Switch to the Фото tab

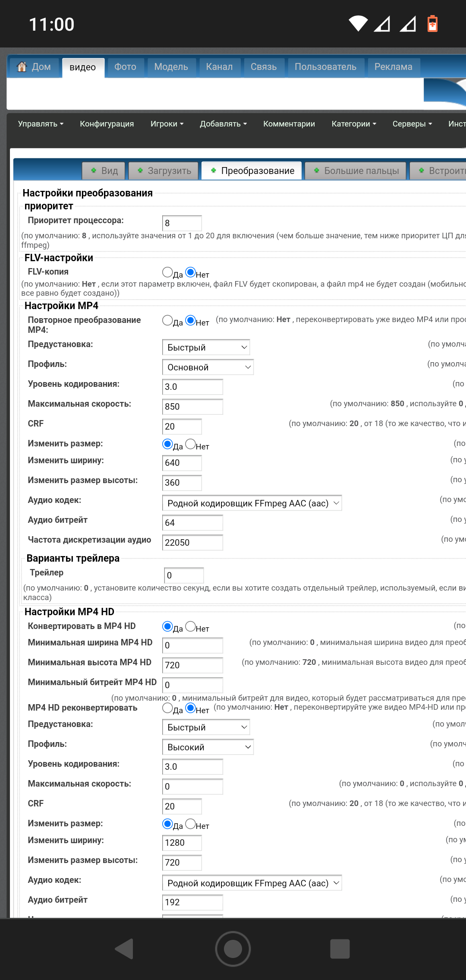[125, 67]
